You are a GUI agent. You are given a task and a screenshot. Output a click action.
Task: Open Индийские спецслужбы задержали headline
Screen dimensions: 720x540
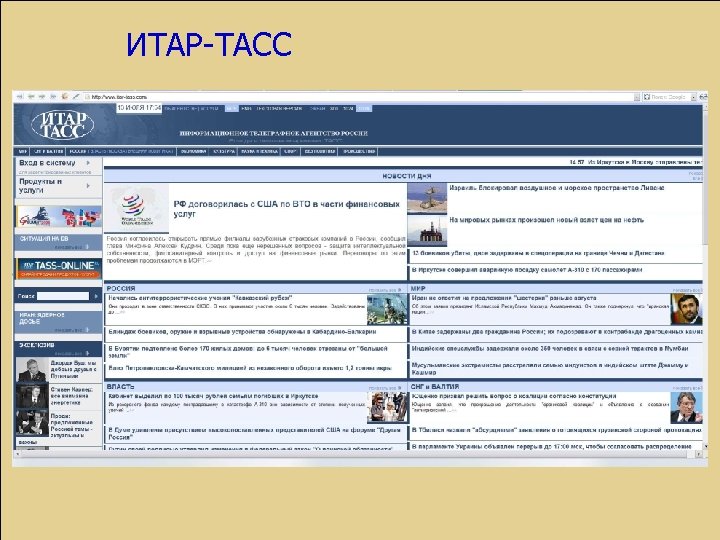point(550,349)
